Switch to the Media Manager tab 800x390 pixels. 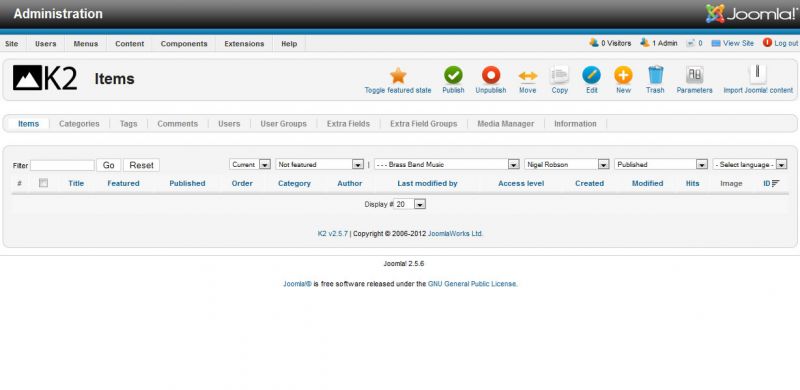click(506, 124)
